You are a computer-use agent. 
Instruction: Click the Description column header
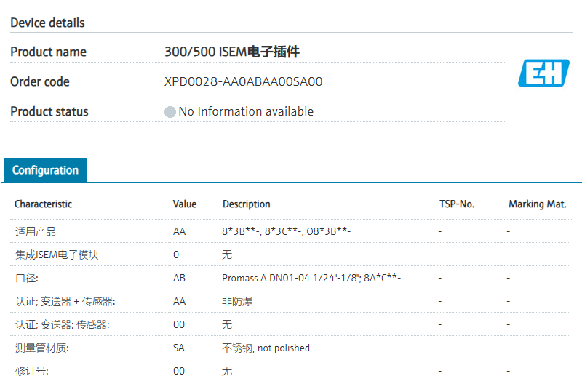pyautogui.click(x=246, y=204)
